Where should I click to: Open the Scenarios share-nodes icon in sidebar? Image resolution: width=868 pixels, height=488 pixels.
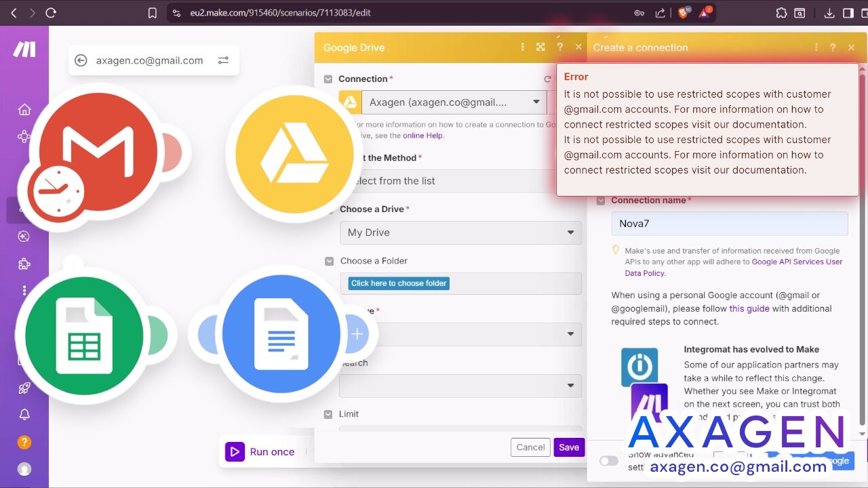24,136
